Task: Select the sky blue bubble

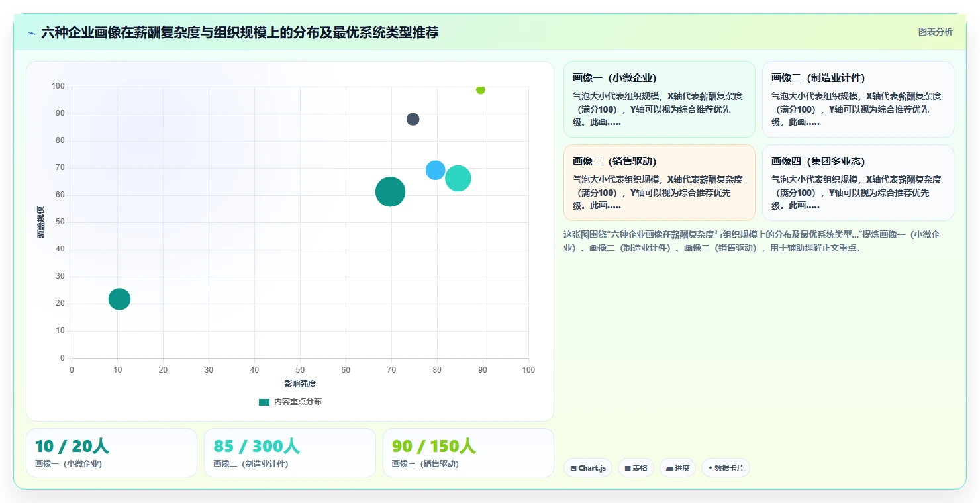Action: [435, 170]
